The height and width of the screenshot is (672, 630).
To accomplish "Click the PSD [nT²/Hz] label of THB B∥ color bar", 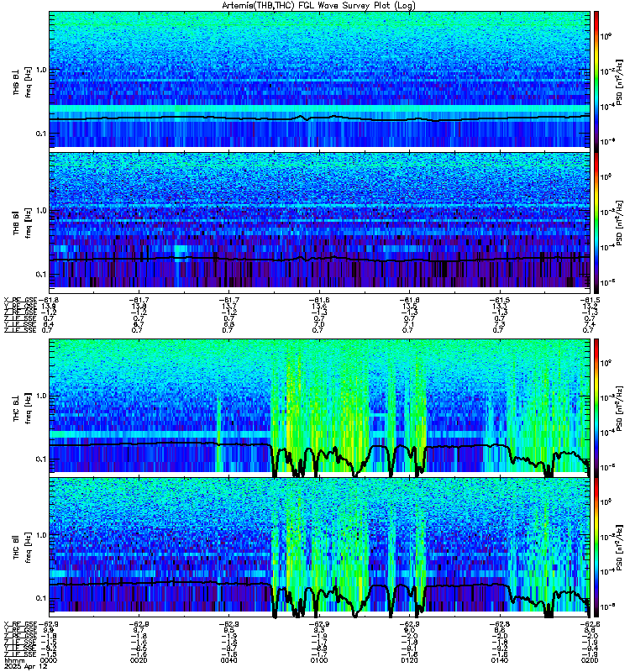I will (x=620, y=223).
